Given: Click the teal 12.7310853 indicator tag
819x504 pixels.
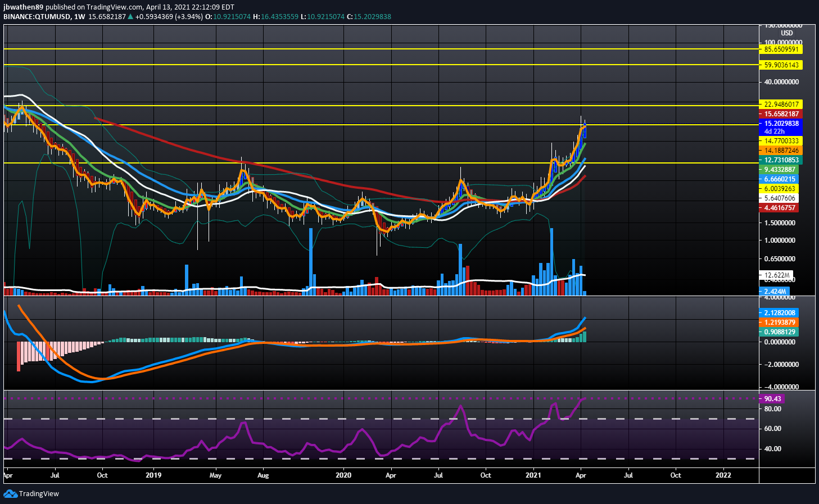Looking at the screenshot, I should (781, 160).
